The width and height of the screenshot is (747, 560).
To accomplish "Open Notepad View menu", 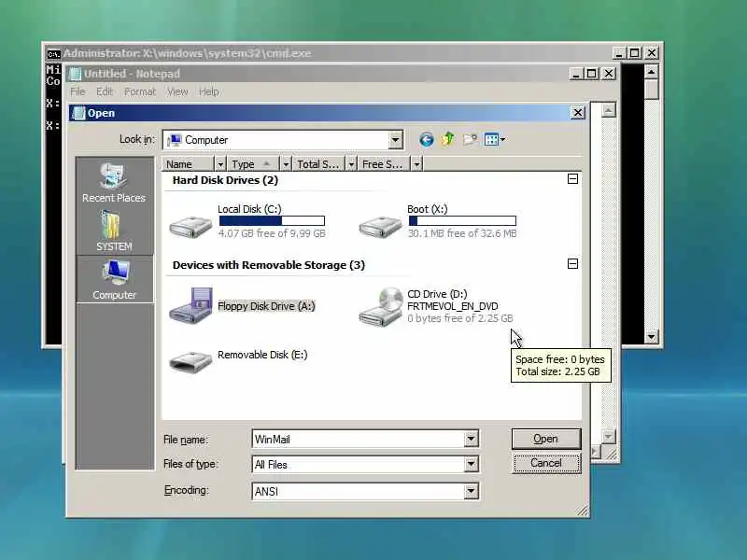I will 177,91.
